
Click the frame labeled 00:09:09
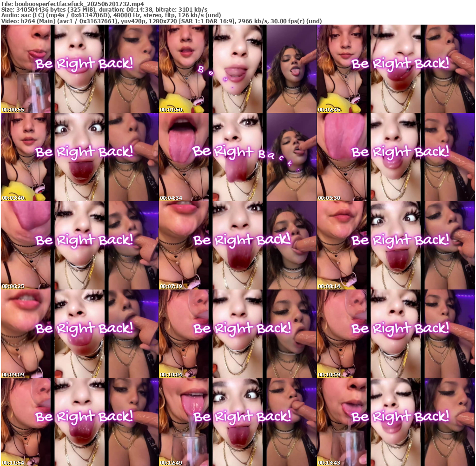(79, 334)
